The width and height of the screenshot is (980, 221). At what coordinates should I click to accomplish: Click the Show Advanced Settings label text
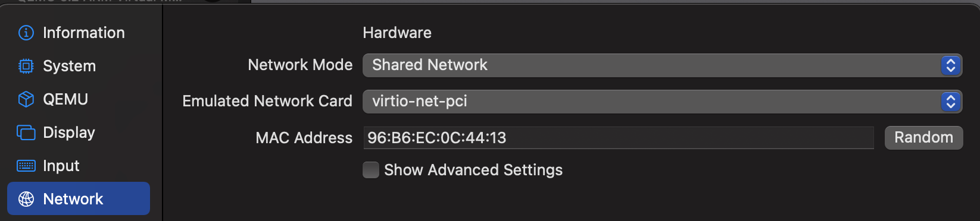[473, 171]
